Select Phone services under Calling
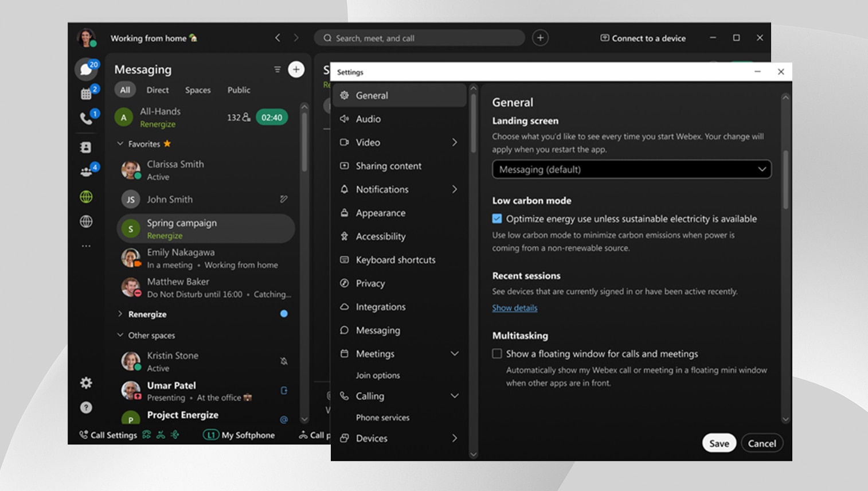The image size is (868, 491). point(382,418)
